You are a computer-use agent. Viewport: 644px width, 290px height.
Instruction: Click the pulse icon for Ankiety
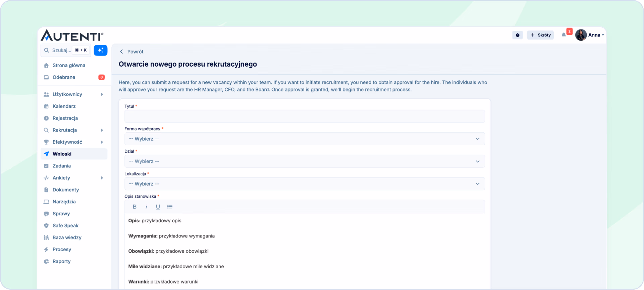pyautogui.click(x=46, y=178)
